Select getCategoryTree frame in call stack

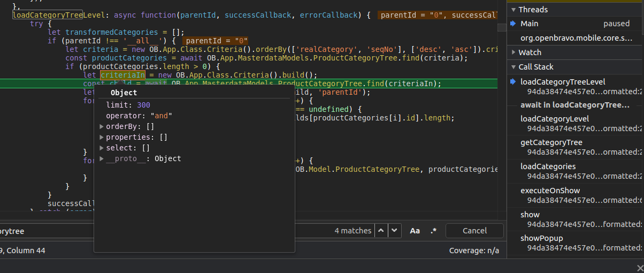tap(551, 143)
